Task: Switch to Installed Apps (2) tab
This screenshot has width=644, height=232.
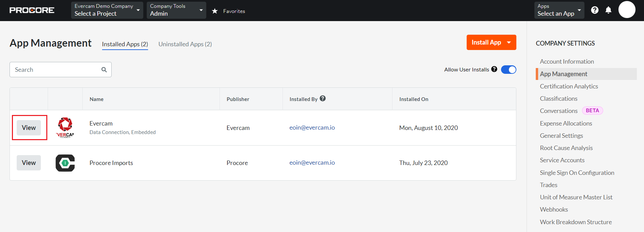Action: coord(125,44)
